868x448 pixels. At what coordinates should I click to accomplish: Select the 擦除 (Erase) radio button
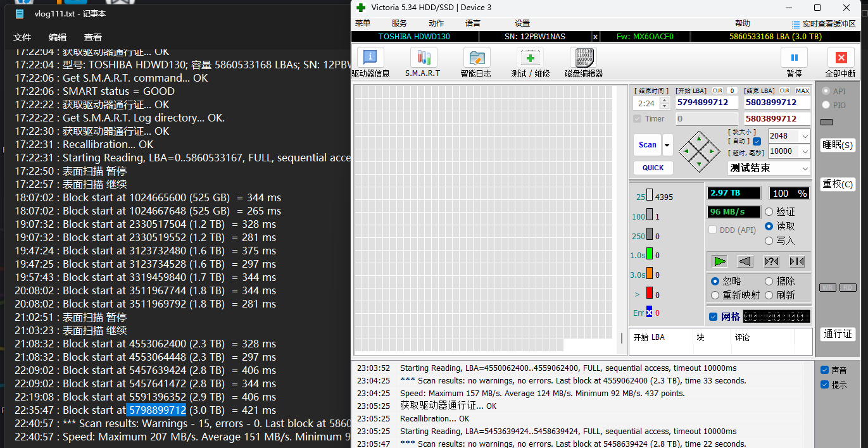pyautogui.click(x=769, y=281)
